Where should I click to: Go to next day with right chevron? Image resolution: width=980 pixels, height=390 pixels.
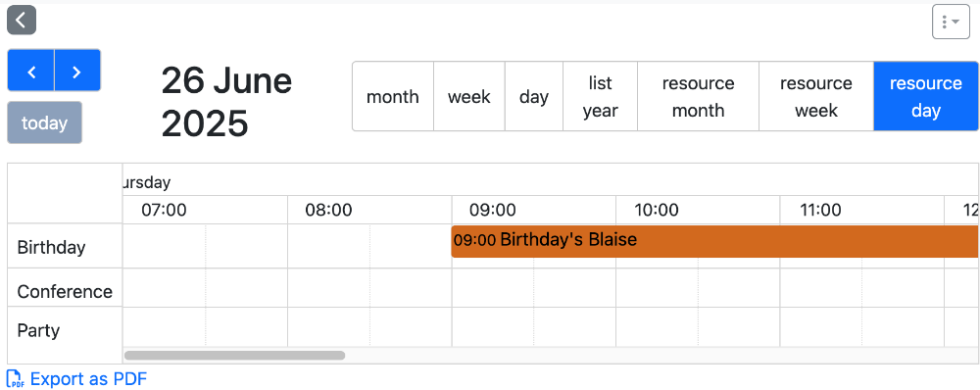click(77, 71)
